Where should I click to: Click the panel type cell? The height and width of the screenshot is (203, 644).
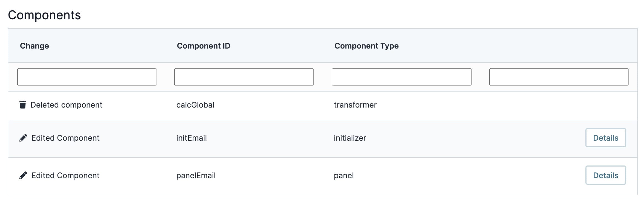344,175
